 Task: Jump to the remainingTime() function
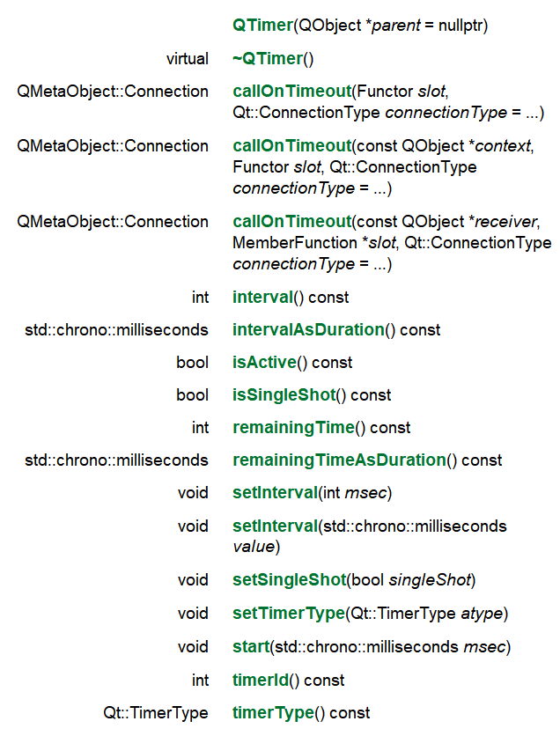point(293,428)
